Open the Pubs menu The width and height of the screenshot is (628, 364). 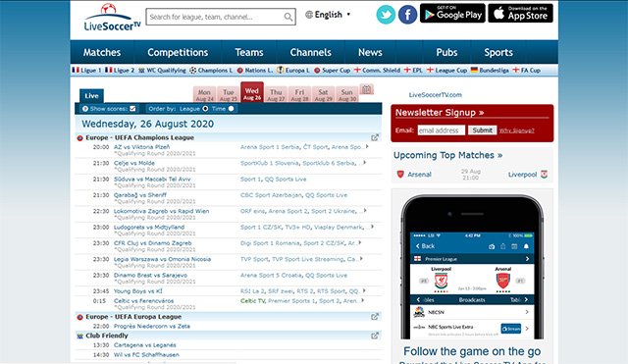pyautogui.click(x=447, y=52)
